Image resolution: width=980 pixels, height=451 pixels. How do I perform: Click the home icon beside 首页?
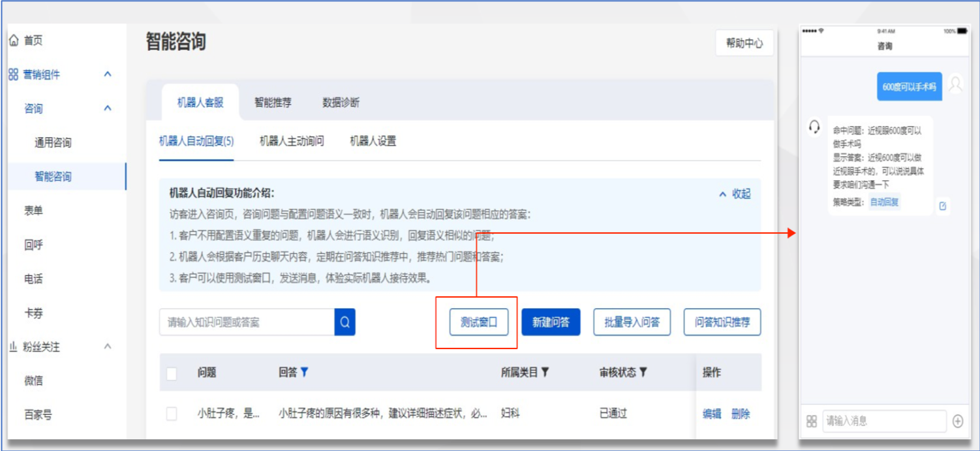[x=14, y=41]
